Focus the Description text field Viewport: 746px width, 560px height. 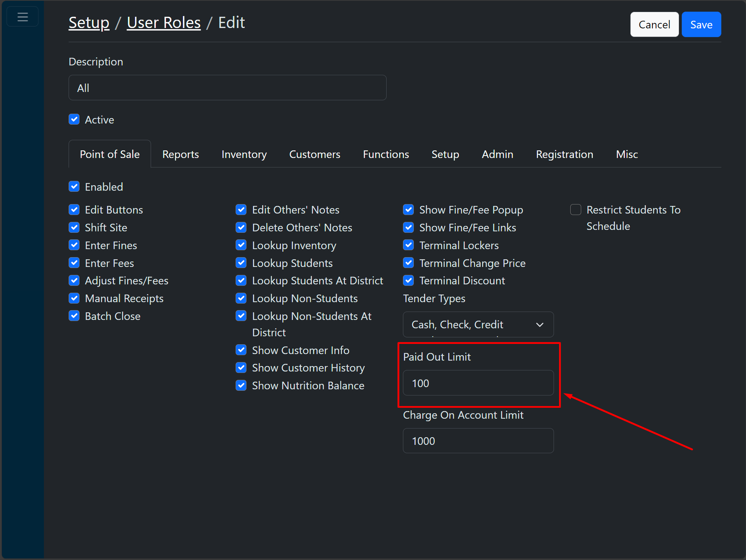point(227,88)
